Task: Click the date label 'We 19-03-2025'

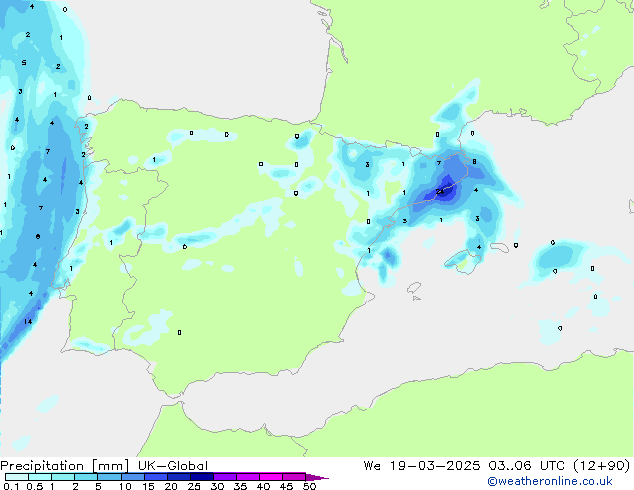Action: (x=422, y=466)
